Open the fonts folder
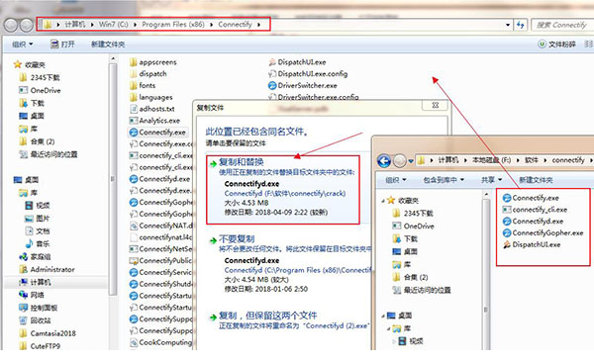The width and height of the screenshot is (594, 364). (143, 85)
